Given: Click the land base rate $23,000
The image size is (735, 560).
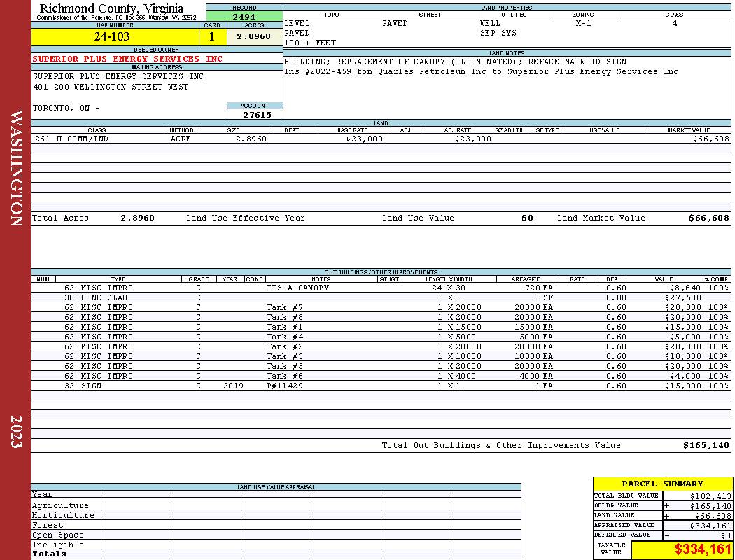Looking at the screenshot, I should [x=364, y=139].
